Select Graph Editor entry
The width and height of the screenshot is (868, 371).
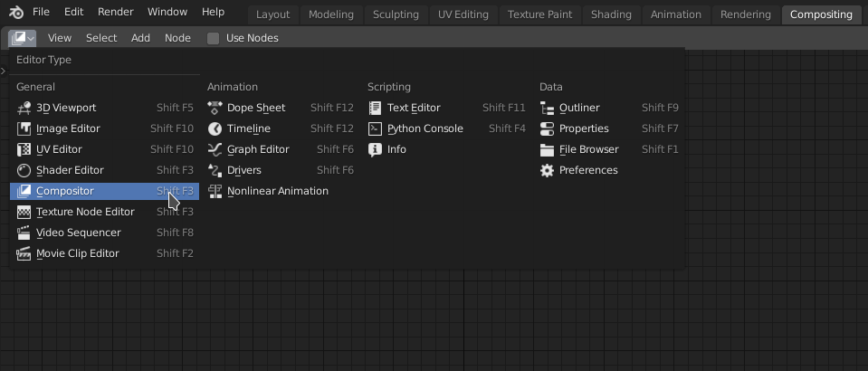[x=281, y=149]
